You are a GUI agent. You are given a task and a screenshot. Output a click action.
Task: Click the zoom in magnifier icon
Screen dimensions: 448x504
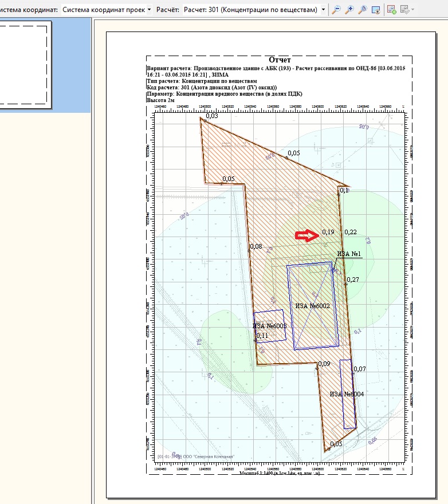tap(349, 10)
